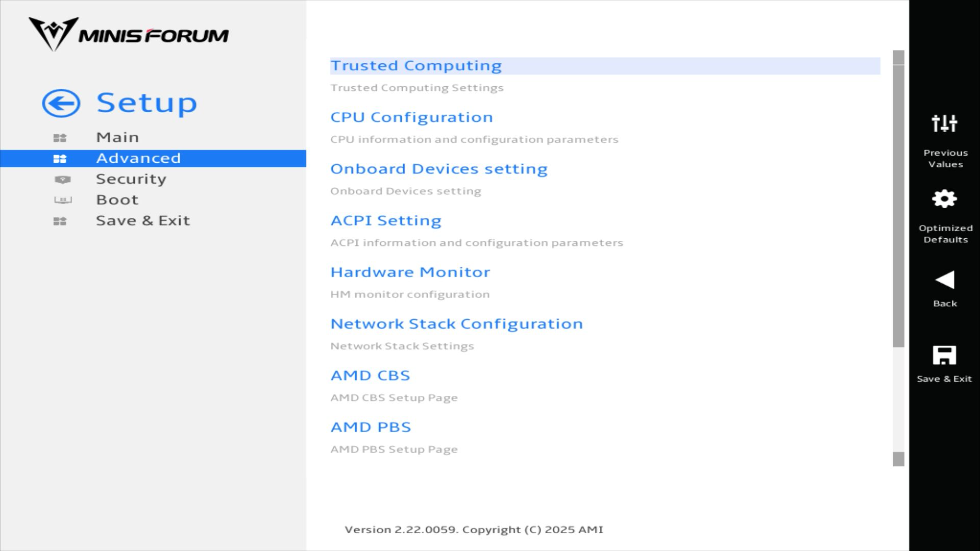Open Network Stack Configuration
Image resolution: width=980 pixels, height=551 pixels.
456,324
